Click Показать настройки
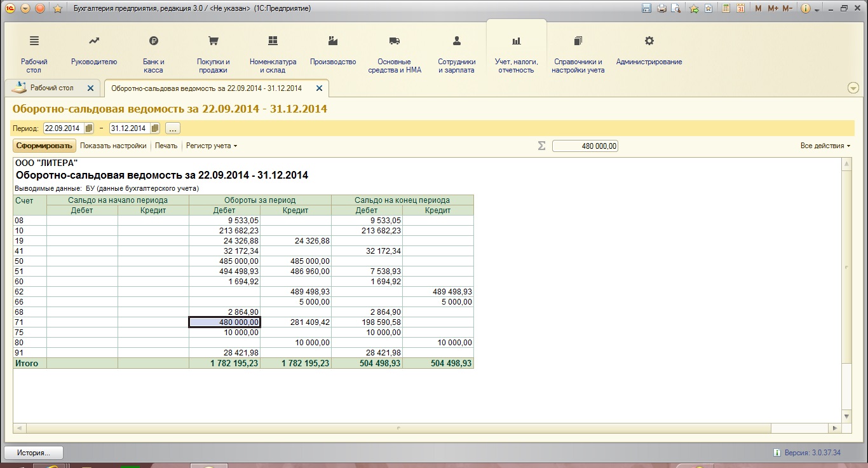The height and width of the screenshot is (468, 868). coord(113,146)
